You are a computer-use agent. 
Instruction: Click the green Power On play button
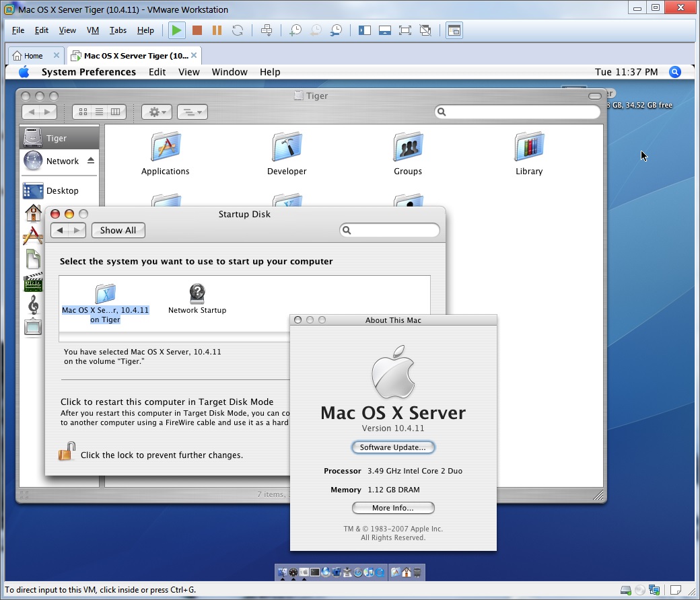pos(177,30)
